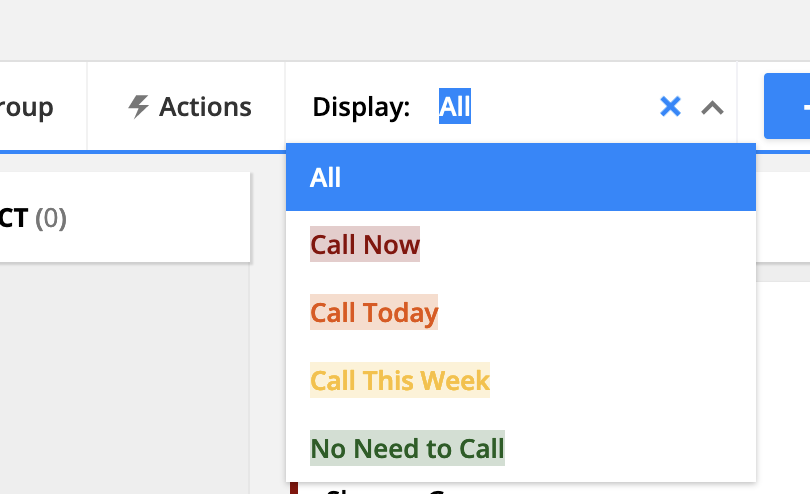Choose the "Call Now" filter option
The image size is (810, 494).
(365, 245)
